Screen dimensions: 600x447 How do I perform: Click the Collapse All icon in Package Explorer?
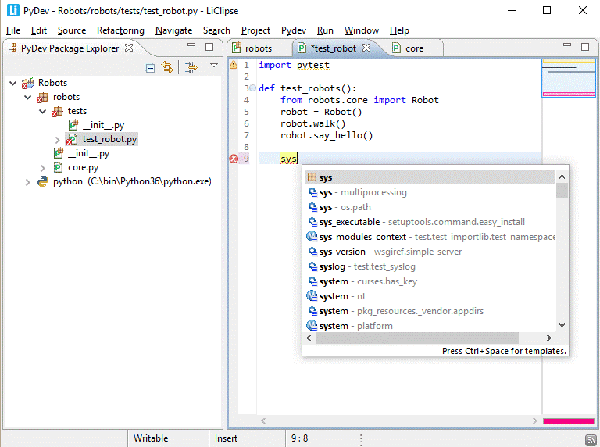point(150,67)
